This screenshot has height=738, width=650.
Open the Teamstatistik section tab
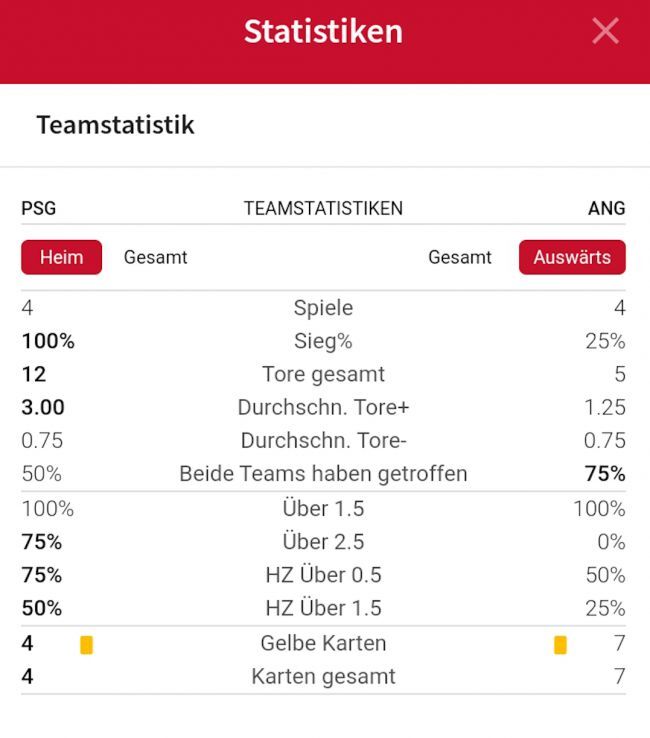[x=115, y=125]
